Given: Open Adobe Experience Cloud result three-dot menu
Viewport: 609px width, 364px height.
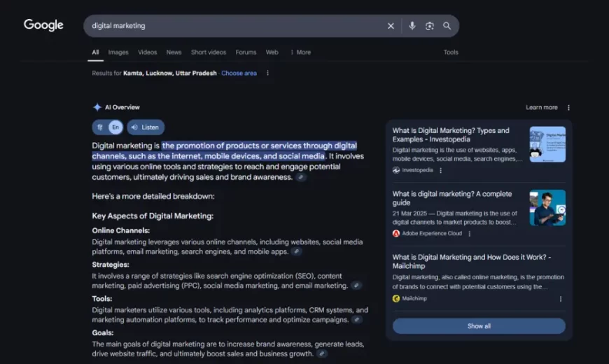Looking at the screenshot, I should click(x=470, y=234).
